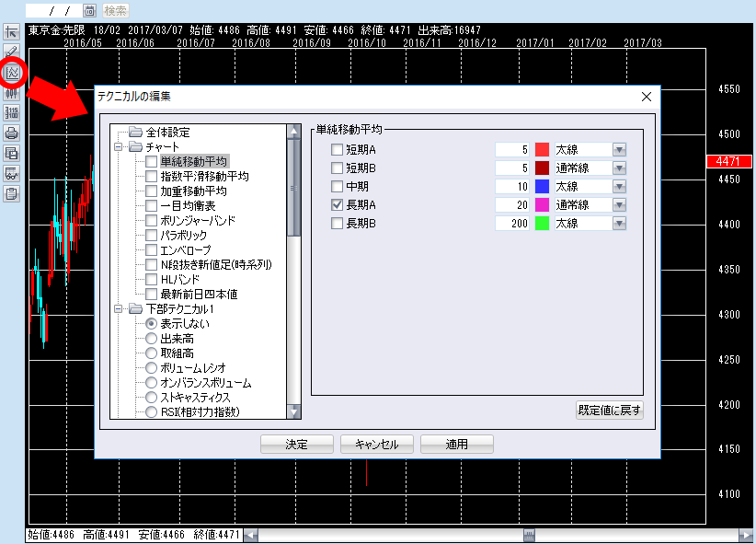Click the 中期 period value input field
This screenshot has height=544, width=756.
(x=512, y=187)
